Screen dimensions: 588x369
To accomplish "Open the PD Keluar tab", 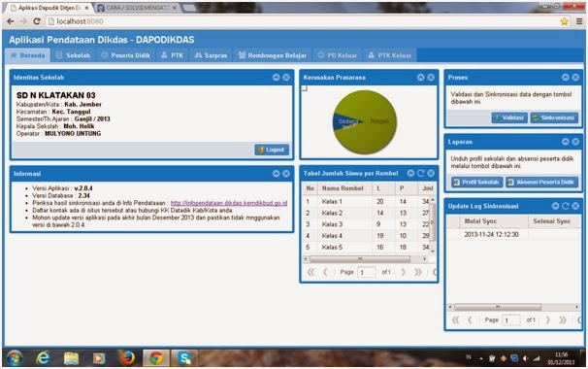I will (337, 55).
